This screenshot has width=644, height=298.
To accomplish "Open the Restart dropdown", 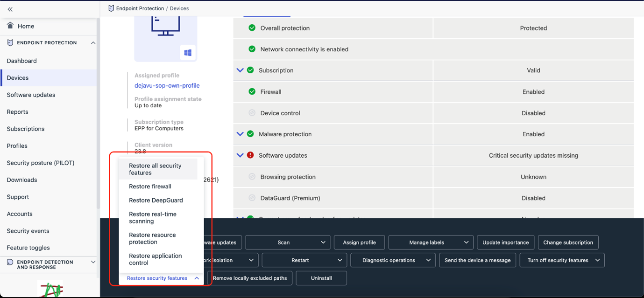I will (x=304, y=260).
